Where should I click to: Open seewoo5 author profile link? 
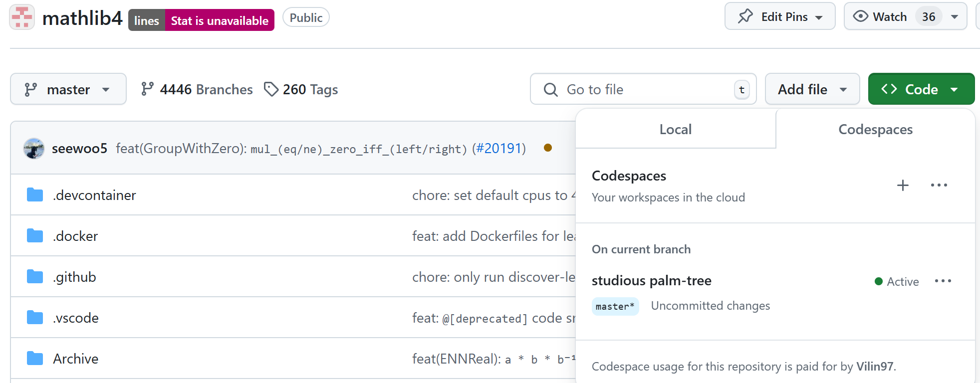point(79,149)
